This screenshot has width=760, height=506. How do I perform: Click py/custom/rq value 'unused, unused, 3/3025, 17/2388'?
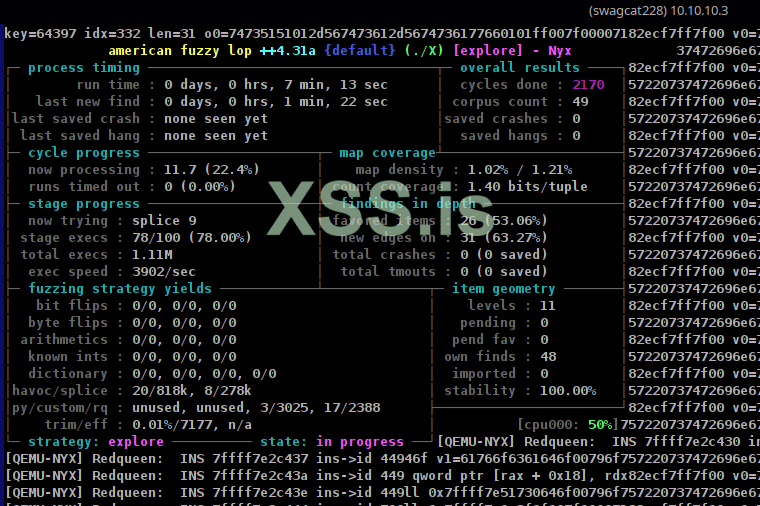pyautogui.click(x=256, y=408)
